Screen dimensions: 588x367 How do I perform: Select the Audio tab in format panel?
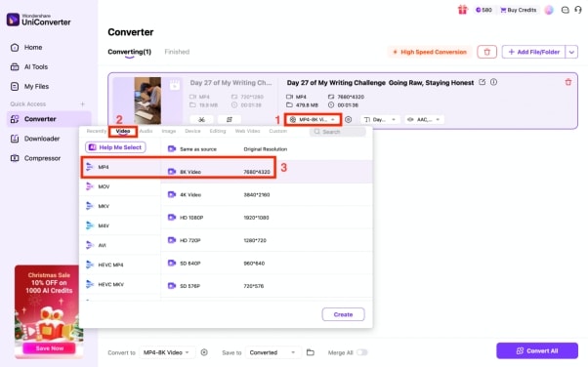[146, 131]
